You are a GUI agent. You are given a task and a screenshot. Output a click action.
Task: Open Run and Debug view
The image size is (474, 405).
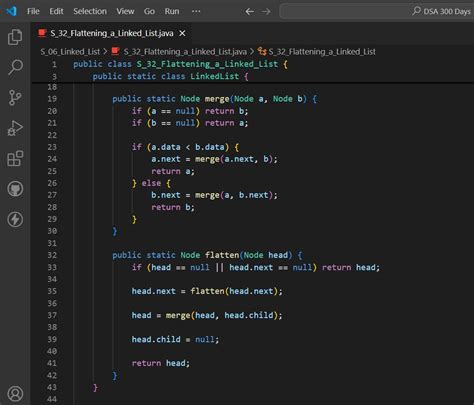pyautogui.click(x=15, y=128)
